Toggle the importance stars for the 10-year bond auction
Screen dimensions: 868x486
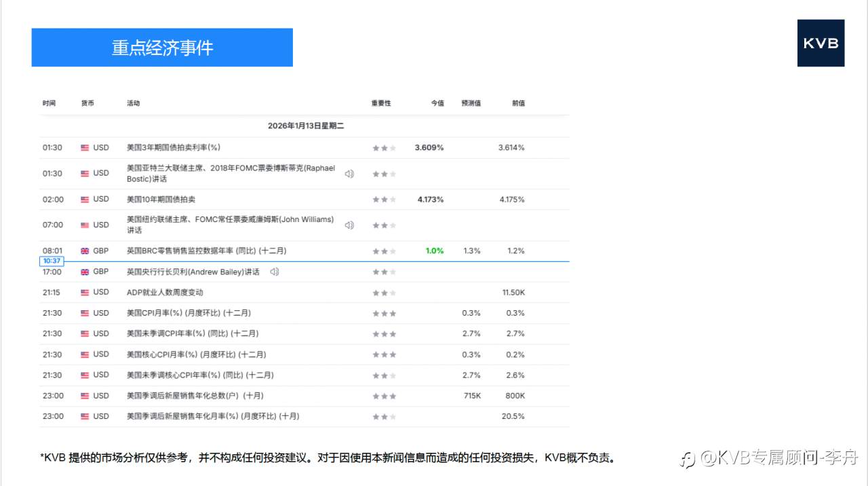[384, 200]
